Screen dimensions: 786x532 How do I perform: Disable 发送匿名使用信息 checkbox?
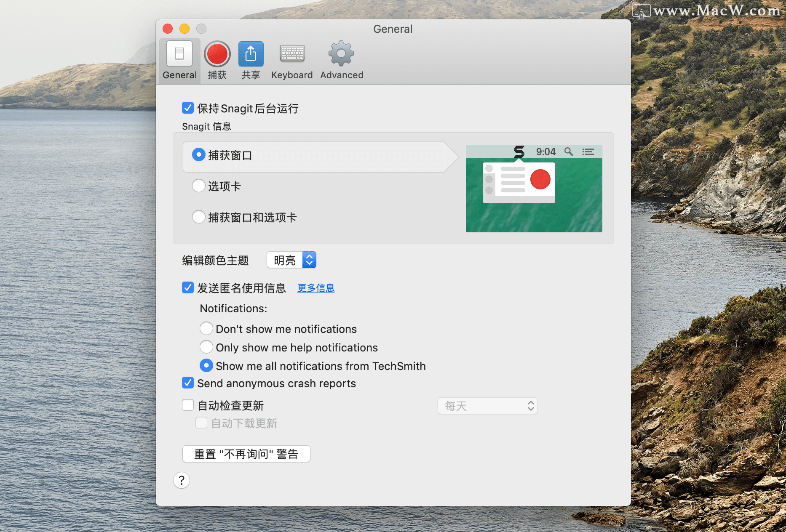tap(188, 288)
